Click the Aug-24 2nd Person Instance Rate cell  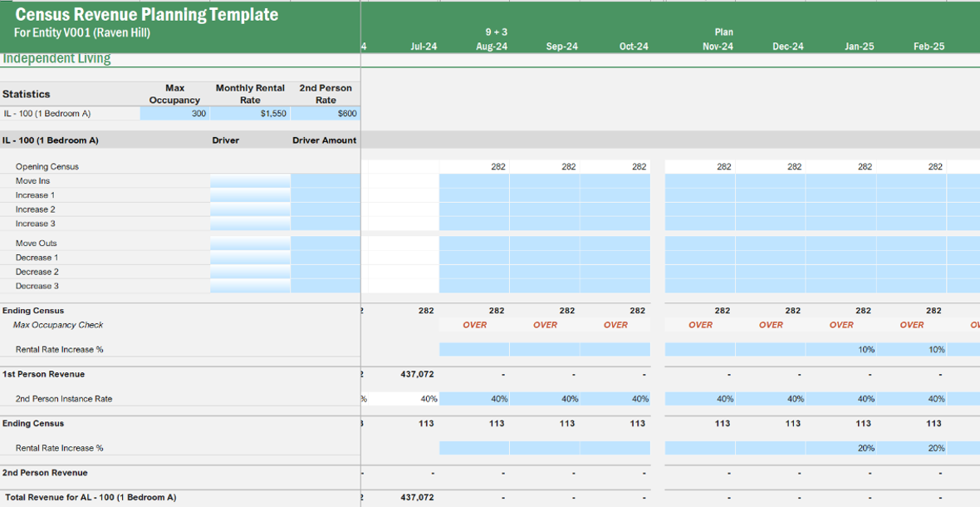(474, 399)
